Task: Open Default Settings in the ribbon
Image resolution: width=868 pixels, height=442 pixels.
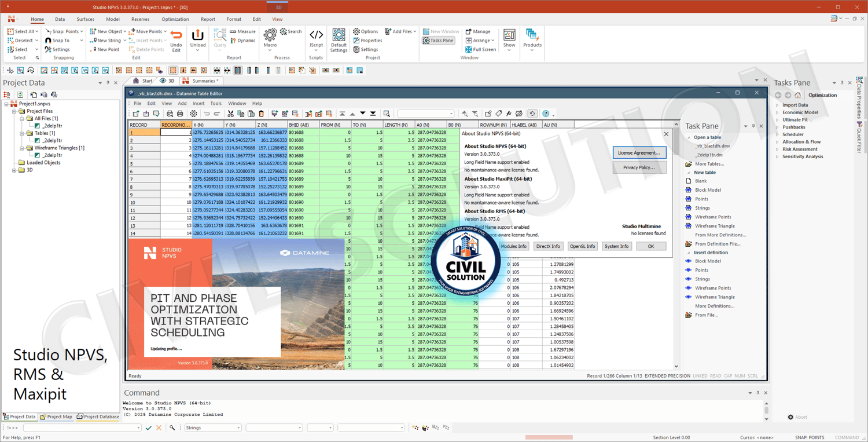Action: point(339,41)
